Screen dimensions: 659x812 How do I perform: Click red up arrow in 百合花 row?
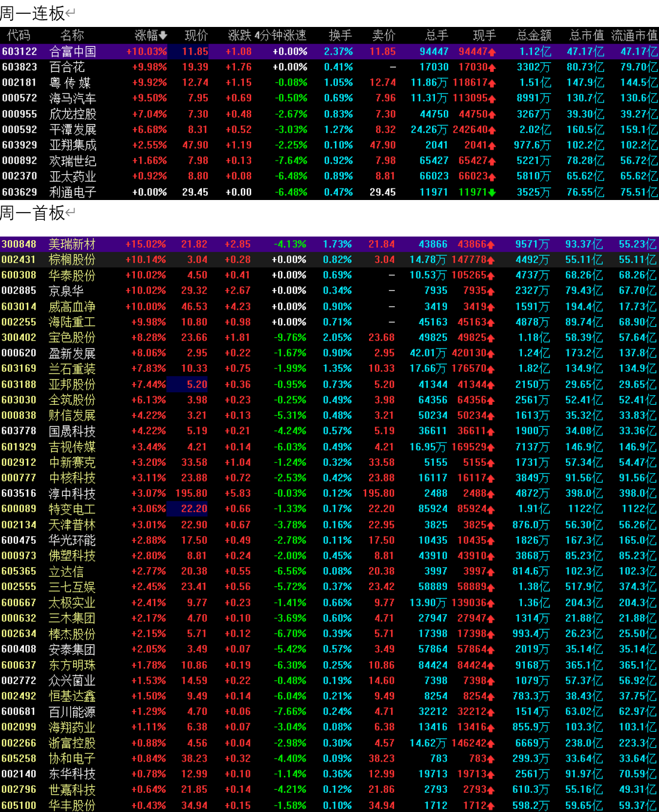point(492,68)
